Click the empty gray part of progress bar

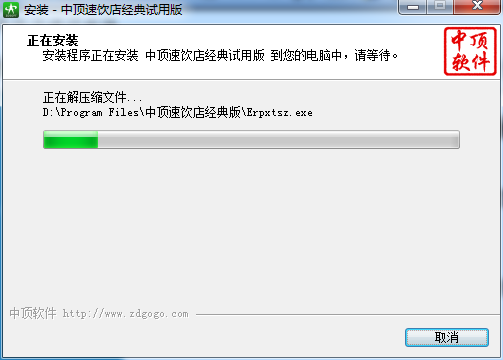pyautogui.click(x=278, y=139)
